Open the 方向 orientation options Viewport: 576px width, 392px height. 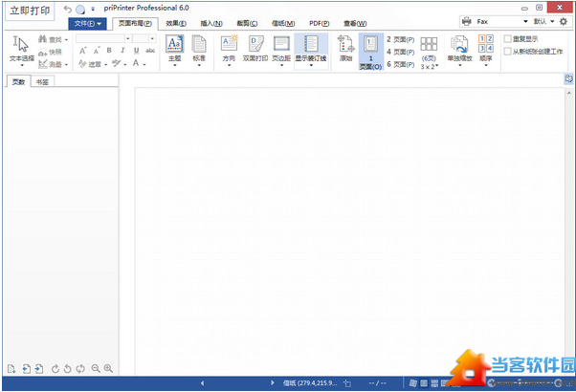229,51
